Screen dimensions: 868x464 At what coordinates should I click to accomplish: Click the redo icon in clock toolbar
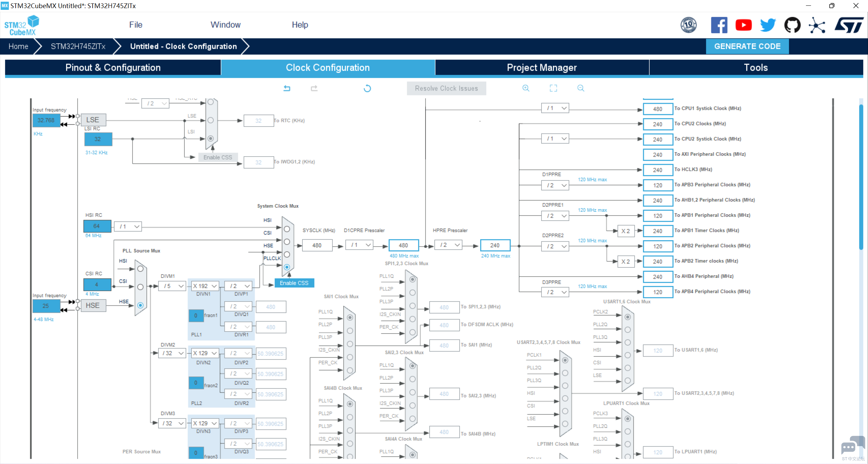314,88
